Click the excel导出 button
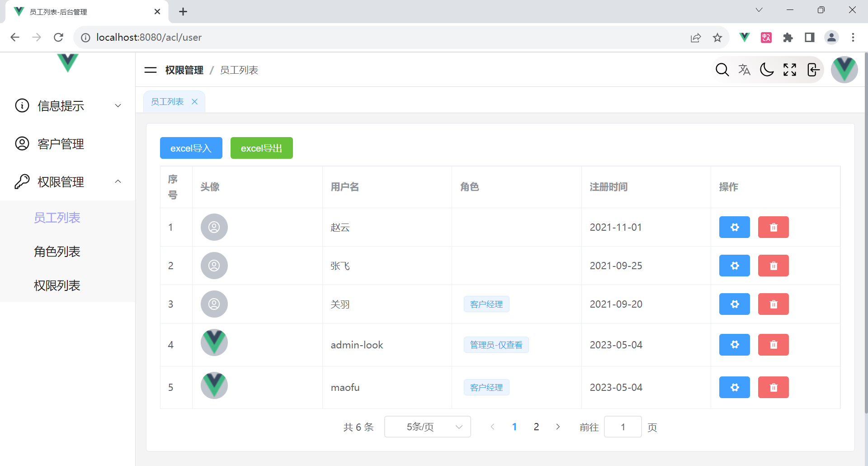Viewport: 868px width, 466px height. pos(262,148)
